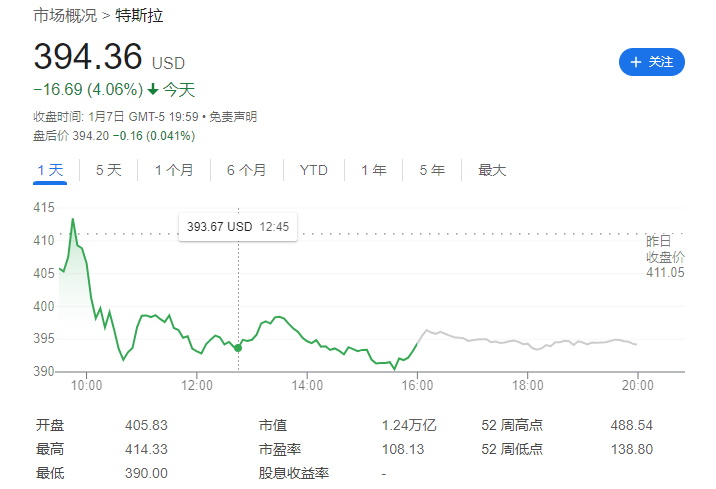This screenshot has width=716, height=489.
Task: Click the 关注 follow button
Action: [x=652, y=62]
